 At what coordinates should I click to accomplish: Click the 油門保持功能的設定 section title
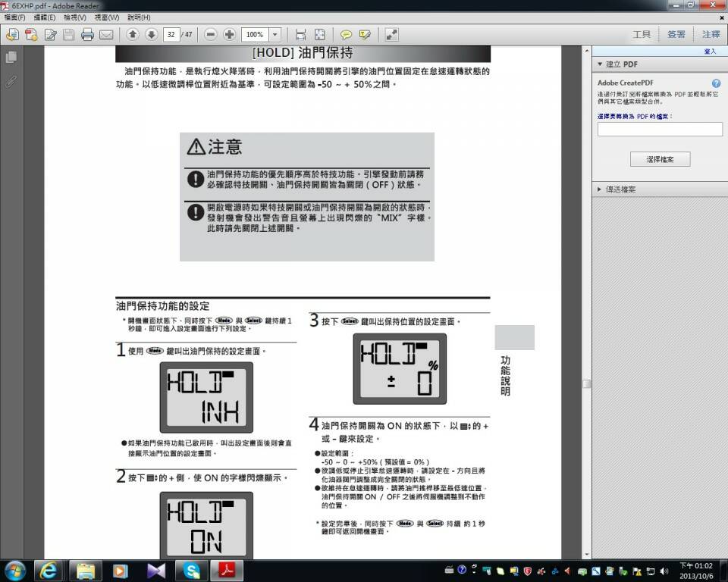(162, 306)
